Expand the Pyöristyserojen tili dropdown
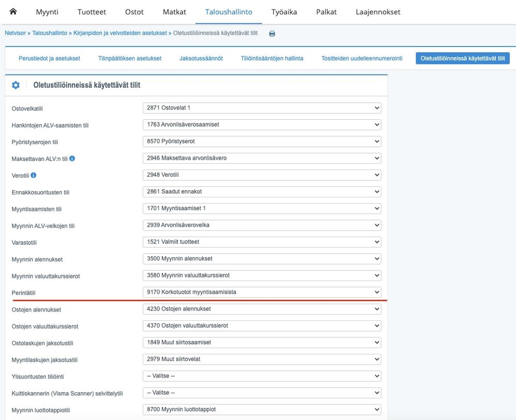Image resolution: width=516 pixels, height=420 pixels. [262, 141]
